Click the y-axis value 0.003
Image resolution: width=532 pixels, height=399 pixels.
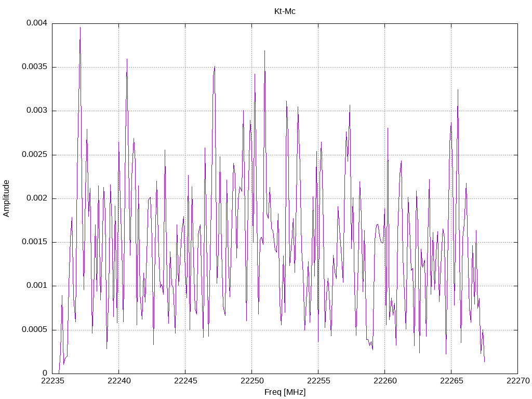[37, 111]
